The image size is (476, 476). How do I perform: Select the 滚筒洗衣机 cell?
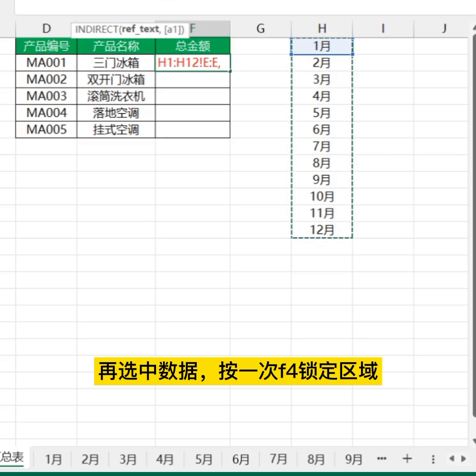tap(116, 96)
